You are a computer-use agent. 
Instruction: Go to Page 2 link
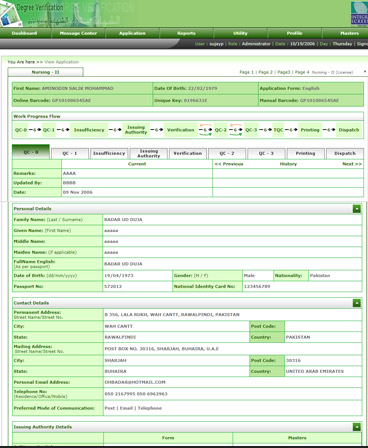point(265,72)
